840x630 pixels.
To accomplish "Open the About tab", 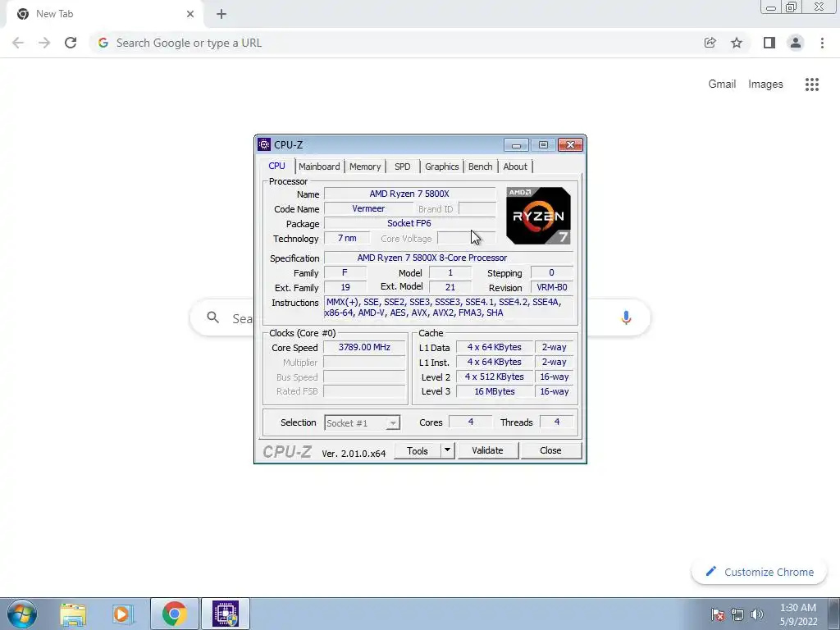I will 515,167.
